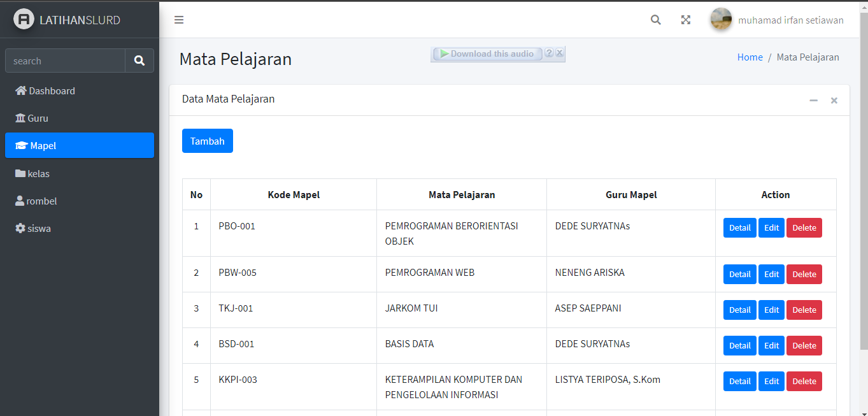Viewport: 868px width, 416px height.
Task: Delete the BASIS DATA row
Action: click(x=804, y=345)
